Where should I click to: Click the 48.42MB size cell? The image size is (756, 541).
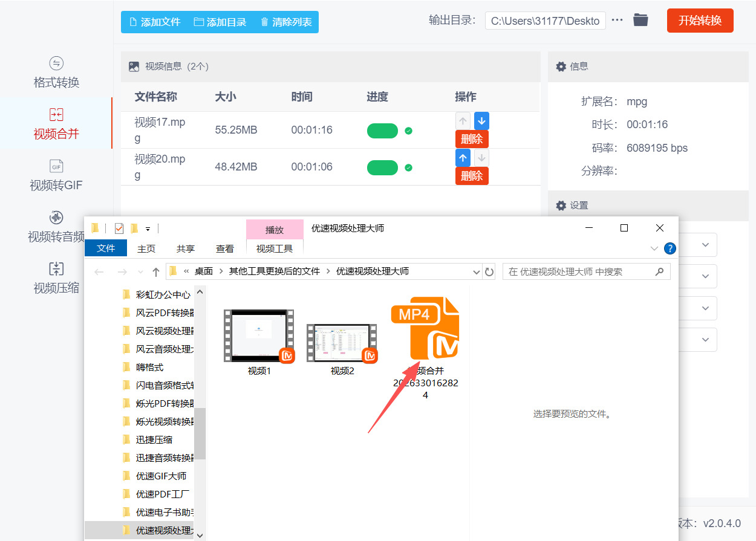[236, 167]
